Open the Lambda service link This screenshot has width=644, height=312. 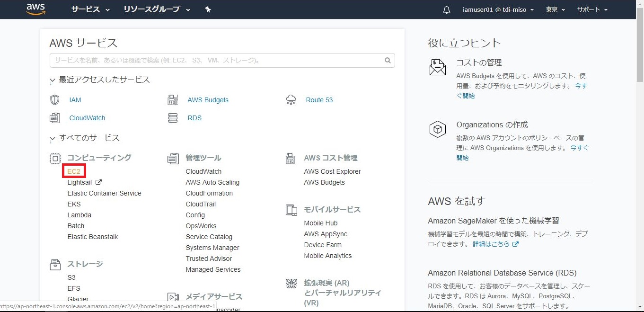79,215
